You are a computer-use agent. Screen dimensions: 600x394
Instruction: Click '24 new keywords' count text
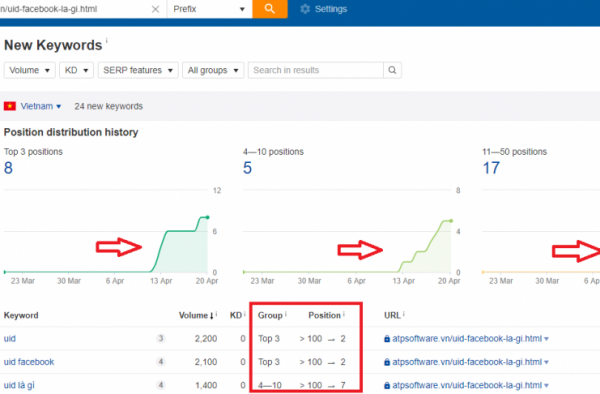pos(109,106)
